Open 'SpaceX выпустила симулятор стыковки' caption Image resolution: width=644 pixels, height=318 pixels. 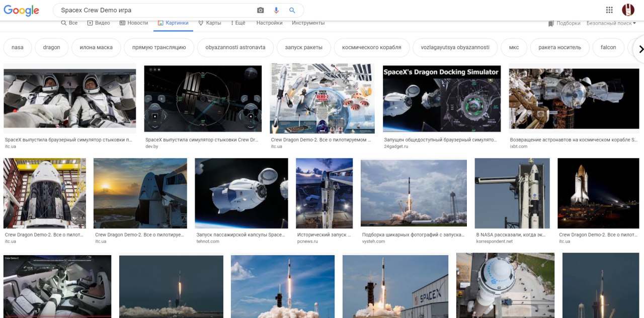pos(202,140)
